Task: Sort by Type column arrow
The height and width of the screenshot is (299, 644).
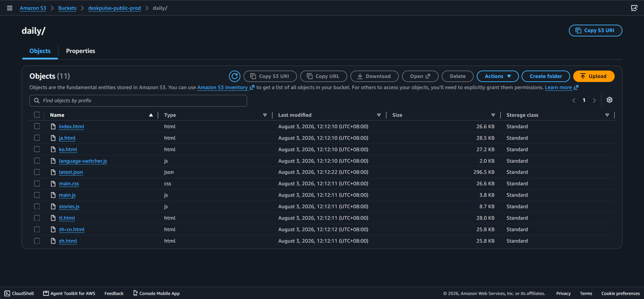Action: (265, 115)
